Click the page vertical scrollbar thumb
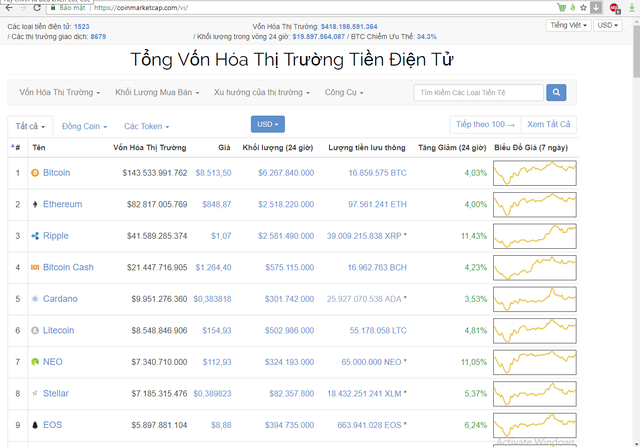Screen dimensions: 640x447 tap(636, 53)
